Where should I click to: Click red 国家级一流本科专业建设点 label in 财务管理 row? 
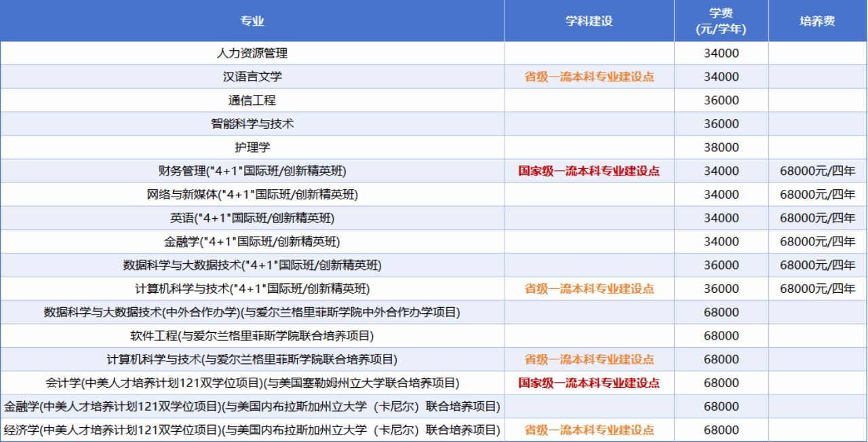589,171
